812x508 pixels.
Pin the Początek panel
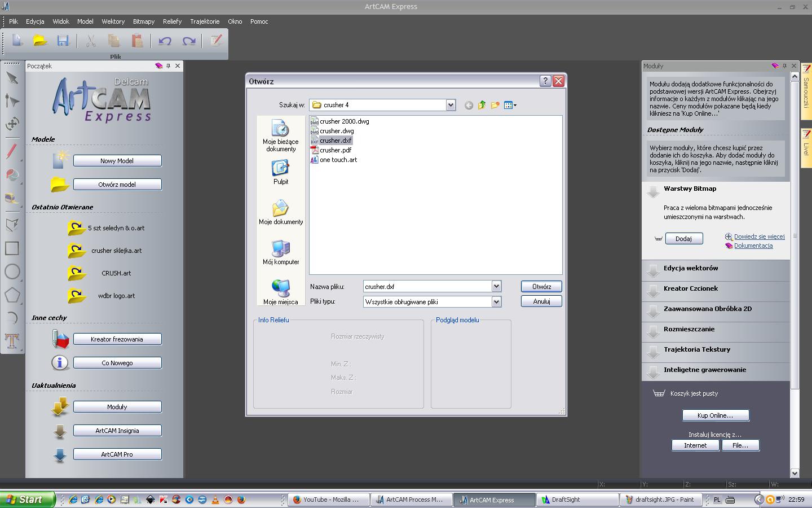coord(168,66)
